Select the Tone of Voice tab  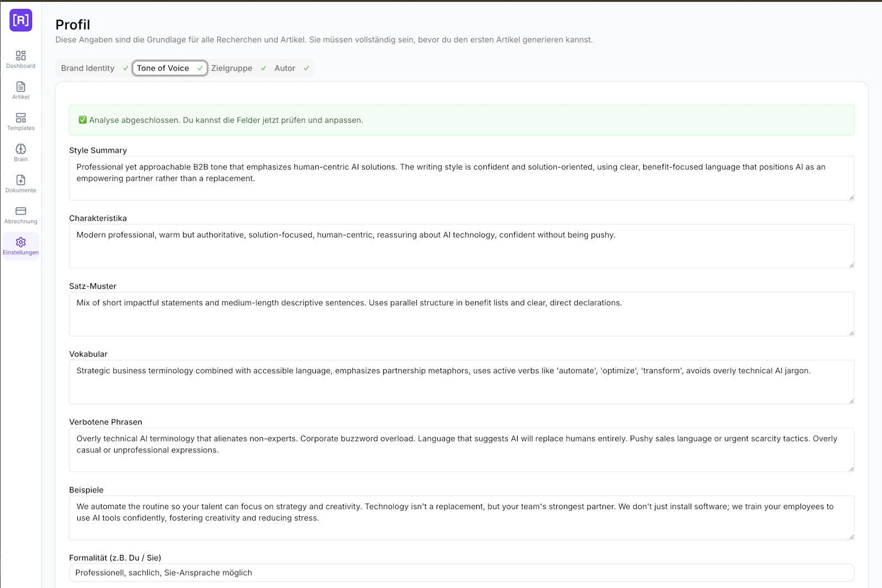point(170,68)
